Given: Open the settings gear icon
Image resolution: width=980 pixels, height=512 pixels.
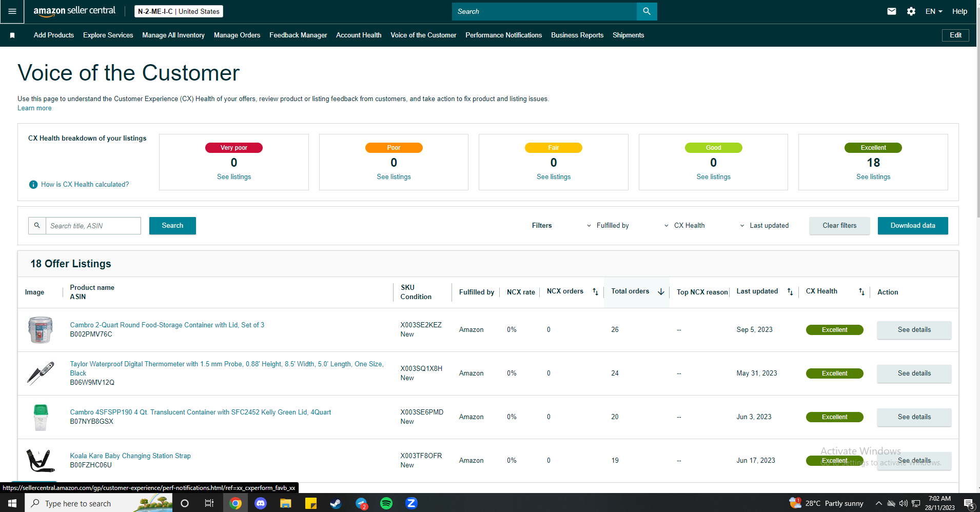Looking at the screenshot, I should (911, 11).
